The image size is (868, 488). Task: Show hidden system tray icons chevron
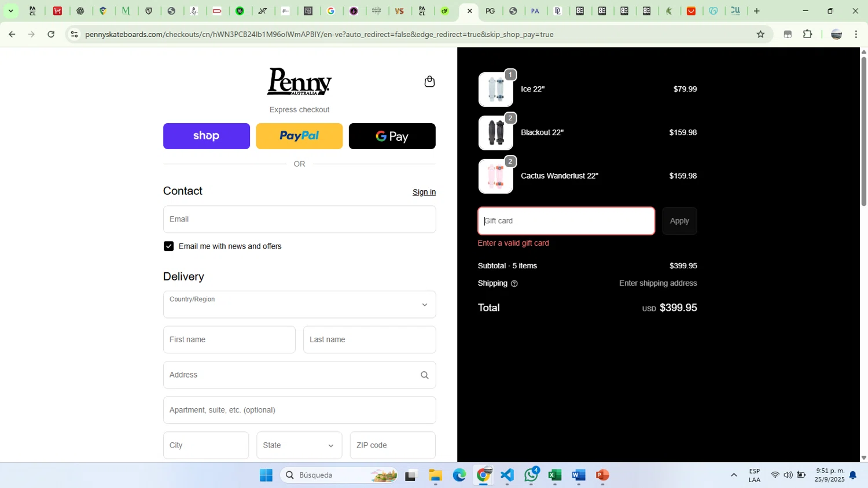(x=734, y=475)
